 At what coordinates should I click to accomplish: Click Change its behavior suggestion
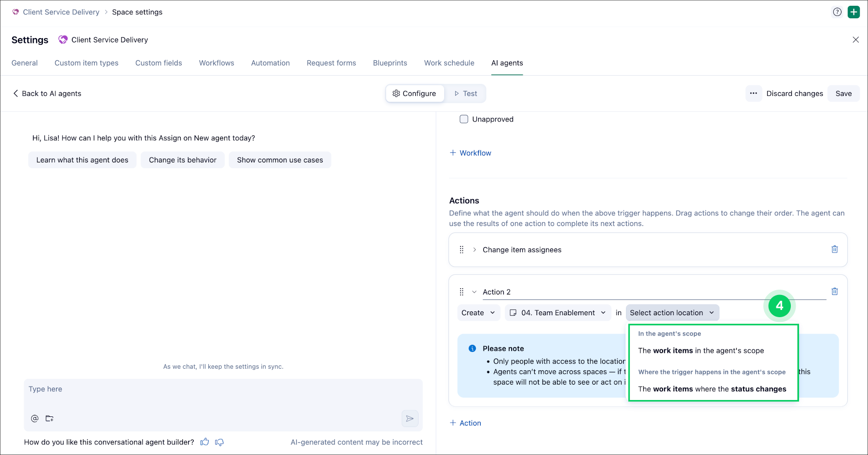coord(183,160)
